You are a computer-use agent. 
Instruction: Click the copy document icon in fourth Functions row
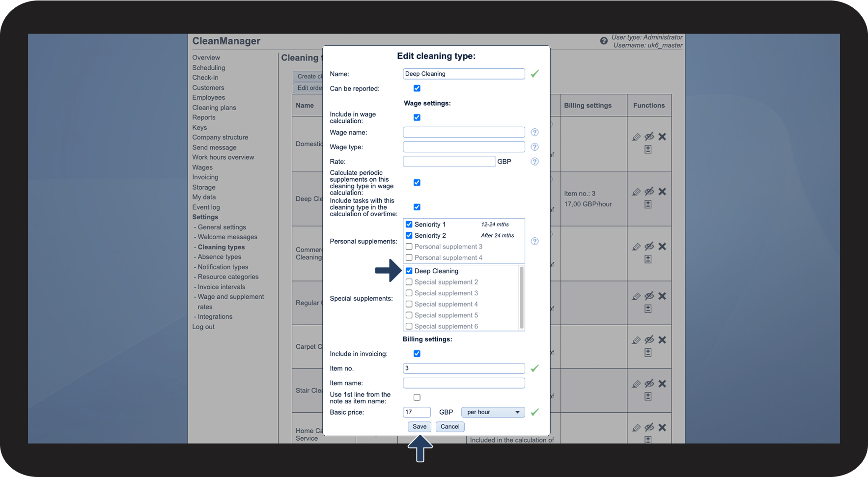pyautogui.click(x=648, y=309)
